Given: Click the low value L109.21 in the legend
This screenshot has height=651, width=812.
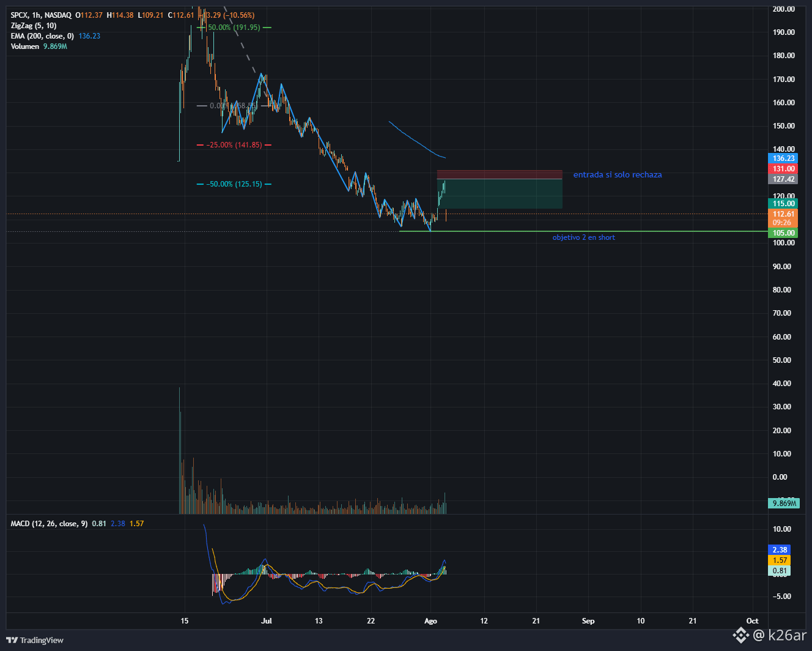Looking at the screenshot, I should [150, 15].
